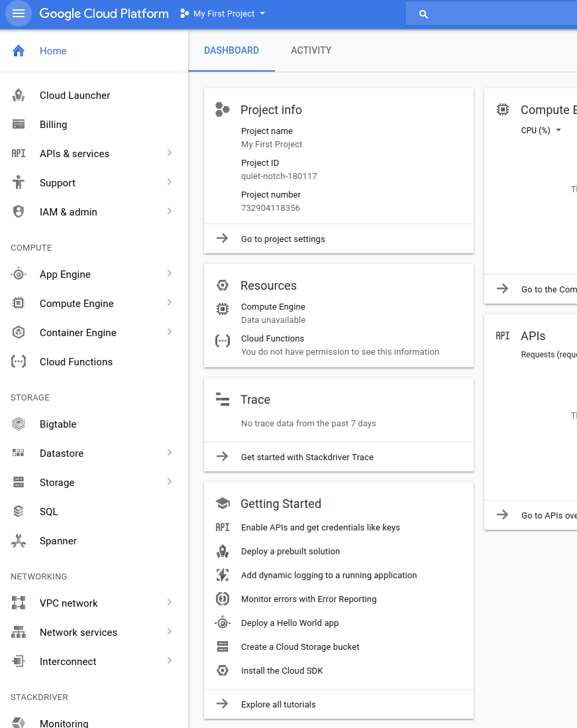Click the App Engine sidebar icon
Viewport: 577px width, 728px height.
click(x=19, y=274)
